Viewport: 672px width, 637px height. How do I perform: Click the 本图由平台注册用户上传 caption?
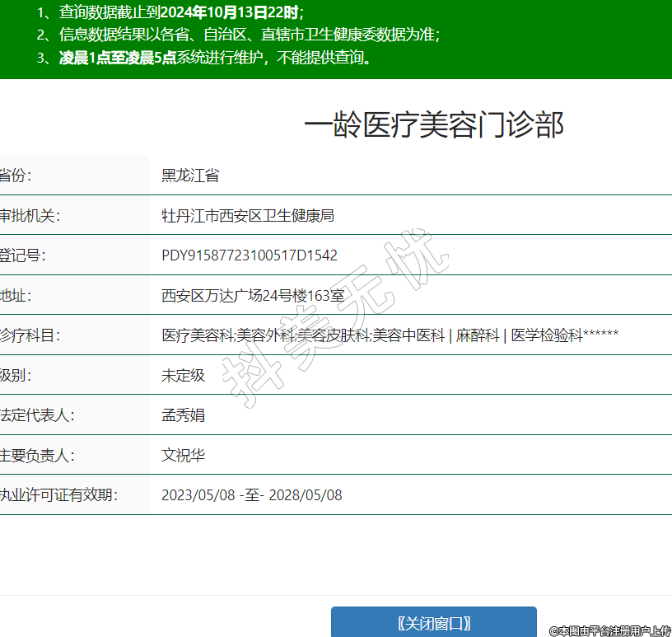click(x=610, y=630)
